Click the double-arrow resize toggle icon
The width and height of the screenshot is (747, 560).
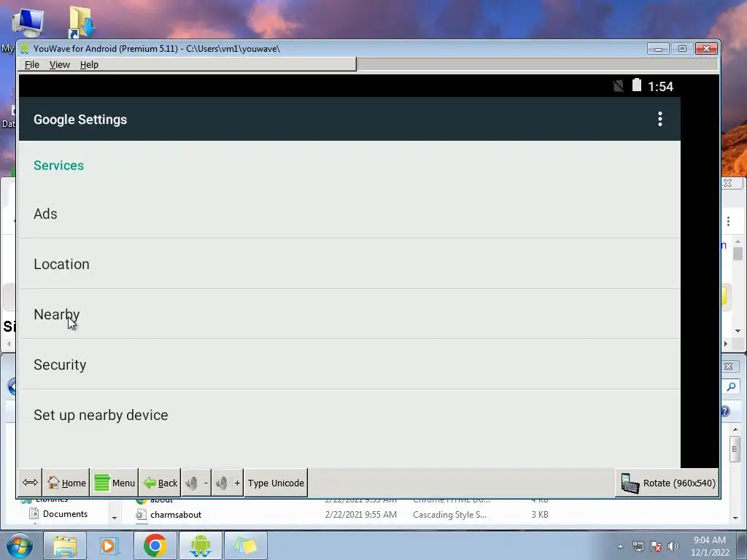[x=30, y=483]
